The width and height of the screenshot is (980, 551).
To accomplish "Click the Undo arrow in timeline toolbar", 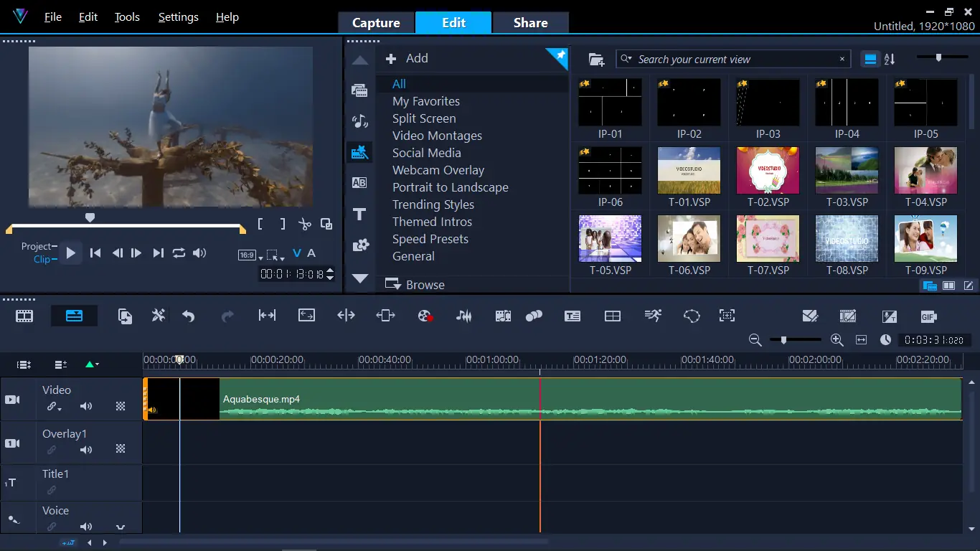I will [189, 316].
